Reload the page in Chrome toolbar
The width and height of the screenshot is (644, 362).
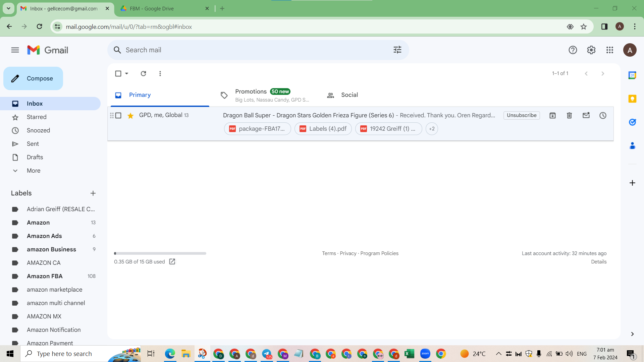pos(39,26)
